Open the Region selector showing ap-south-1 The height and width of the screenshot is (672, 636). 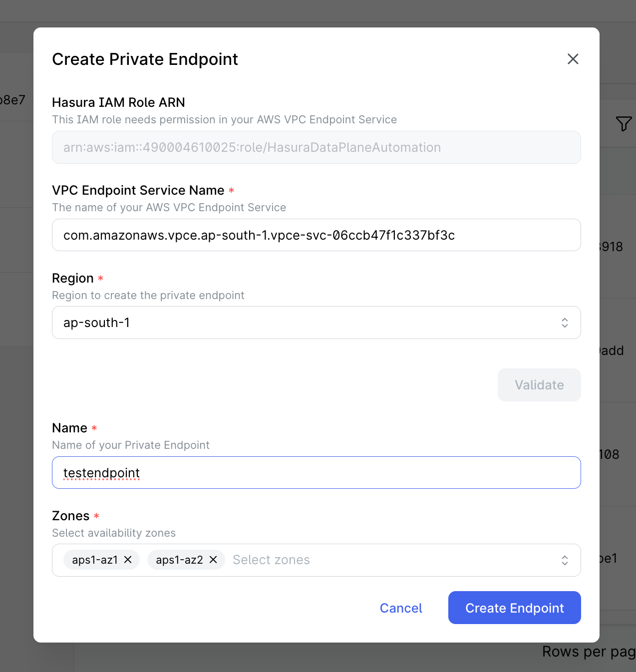click(316, 323)
